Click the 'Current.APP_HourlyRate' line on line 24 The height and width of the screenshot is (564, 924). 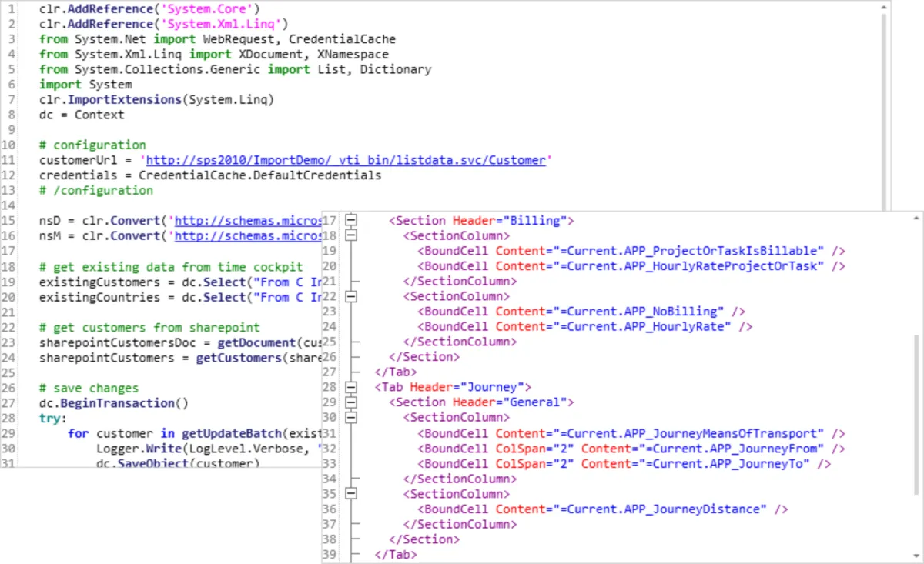(585, 327)
